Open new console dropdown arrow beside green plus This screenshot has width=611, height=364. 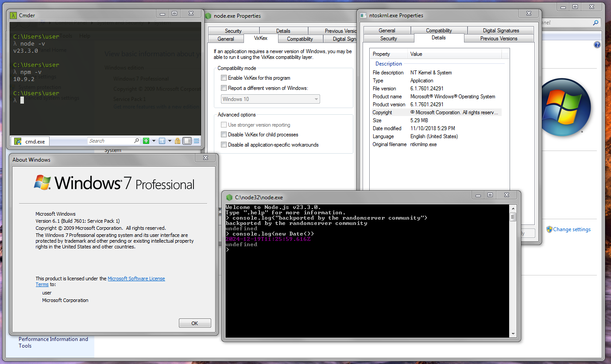154,141
